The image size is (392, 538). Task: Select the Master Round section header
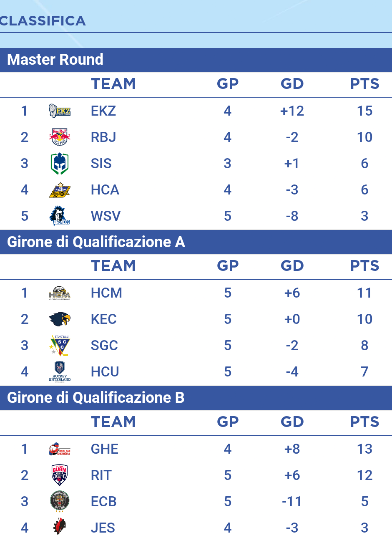[196, 60]
